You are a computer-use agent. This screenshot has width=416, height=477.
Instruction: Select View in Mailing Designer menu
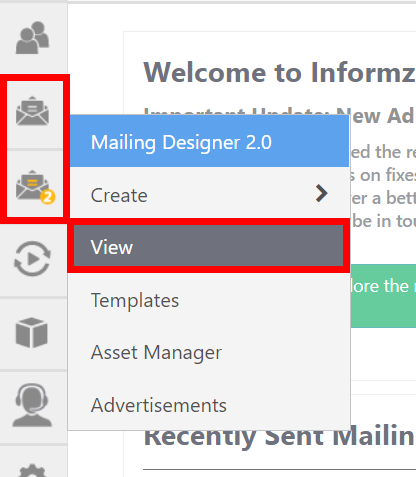click(208, 246)
